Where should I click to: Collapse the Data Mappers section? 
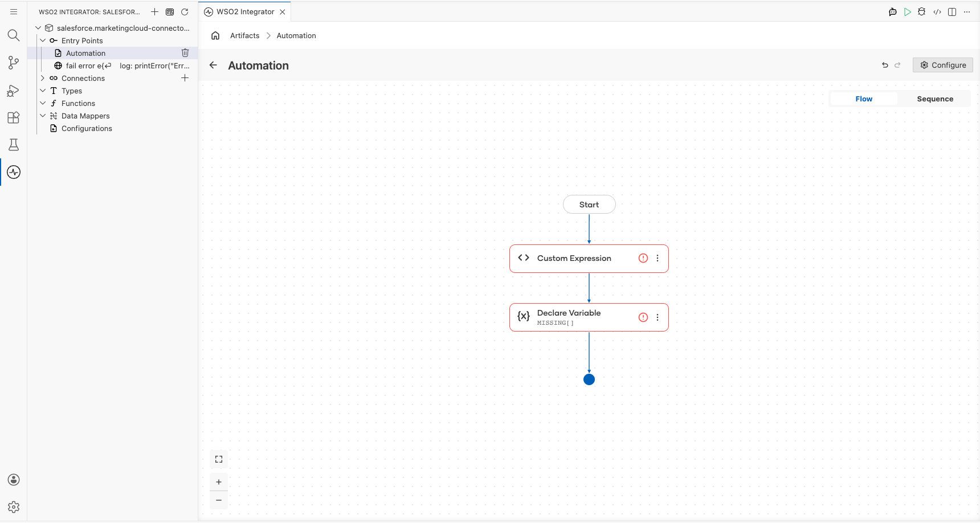click(43, 116)
